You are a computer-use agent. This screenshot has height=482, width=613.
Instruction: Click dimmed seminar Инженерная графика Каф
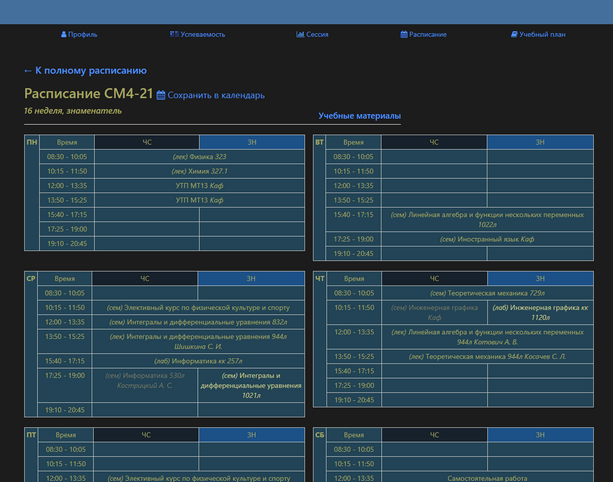434,312
